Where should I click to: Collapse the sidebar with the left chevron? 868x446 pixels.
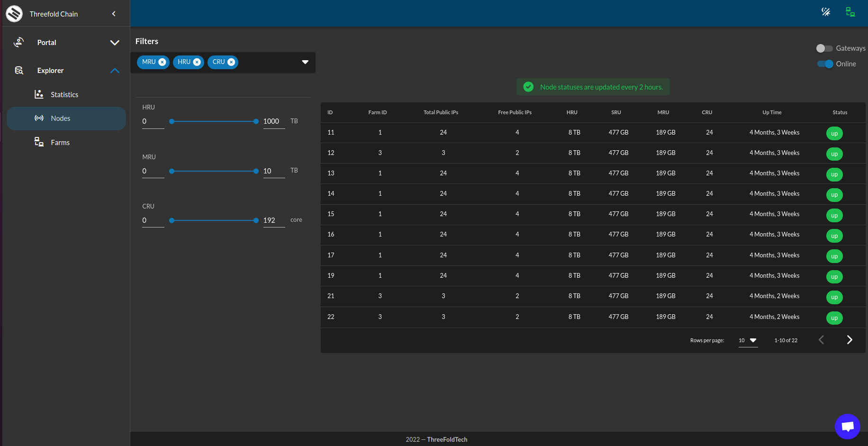(x=114, y=14)
